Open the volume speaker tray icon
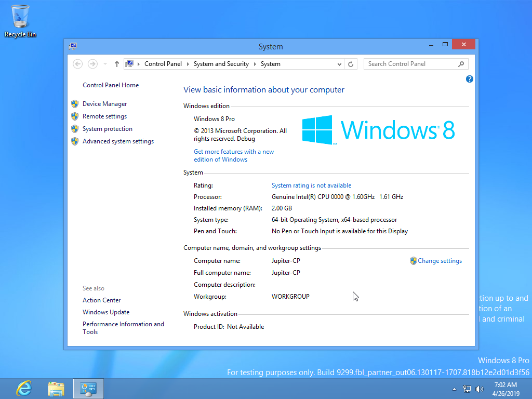 (x=480, y=389)
